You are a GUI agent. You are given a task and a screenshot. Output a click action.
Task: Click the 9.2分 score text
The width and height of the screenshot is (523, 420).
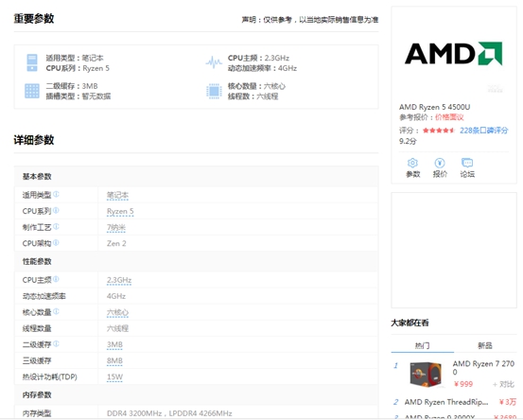click(408, 141)
